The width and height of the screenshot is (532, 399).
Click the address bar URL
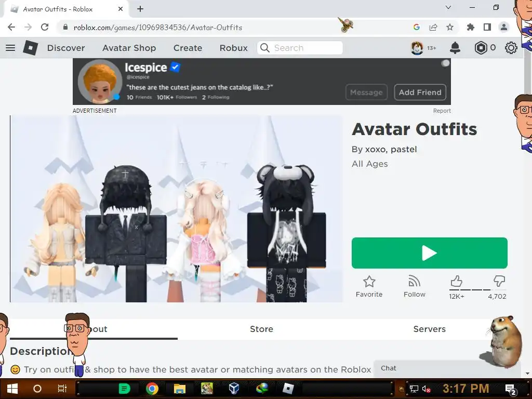158,28
